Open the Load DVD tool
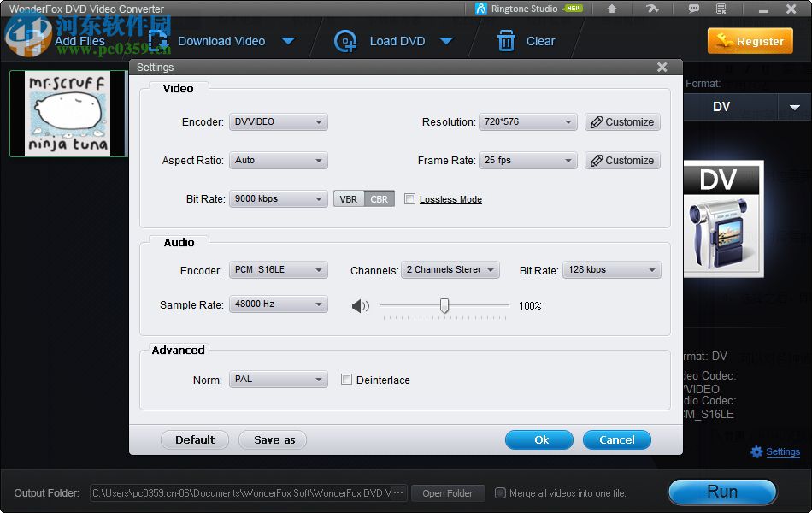The image size is (812, 513). point(397,40)
